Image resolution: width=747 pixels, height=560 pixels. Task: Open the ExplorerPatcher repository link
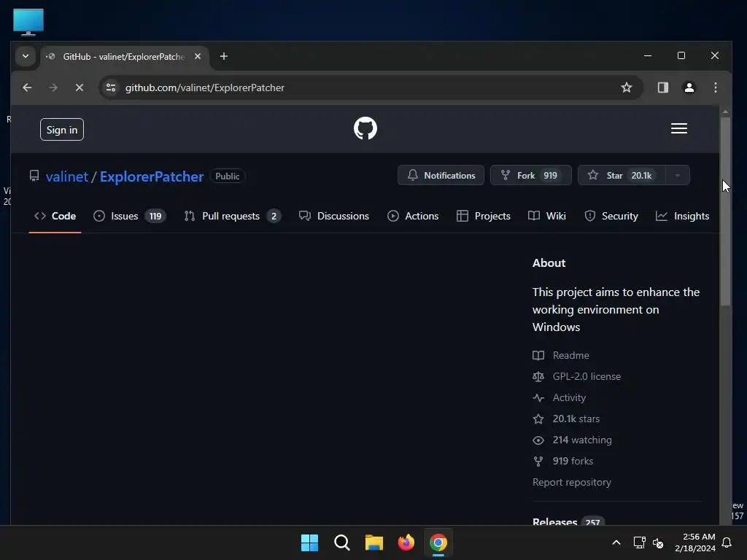[x=152, y=176]
